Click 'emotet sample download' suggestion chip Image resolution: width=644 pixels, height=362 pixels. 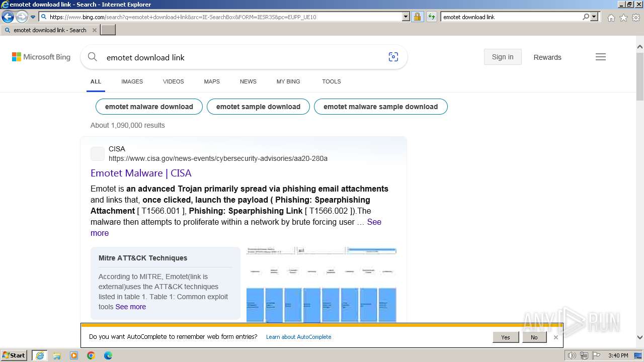point(258,107)
